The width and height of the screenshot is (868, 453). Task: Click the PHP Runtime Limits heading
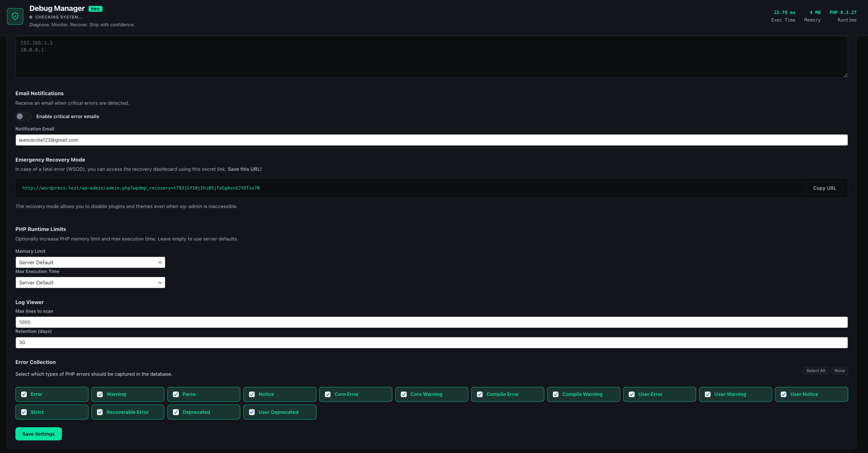click(x=41, y=229)
